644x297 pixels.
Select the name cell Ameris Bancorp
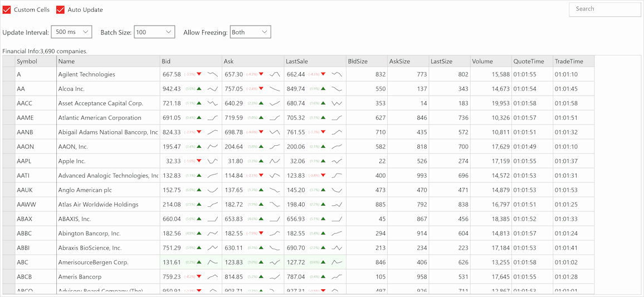tap(108, 277)
